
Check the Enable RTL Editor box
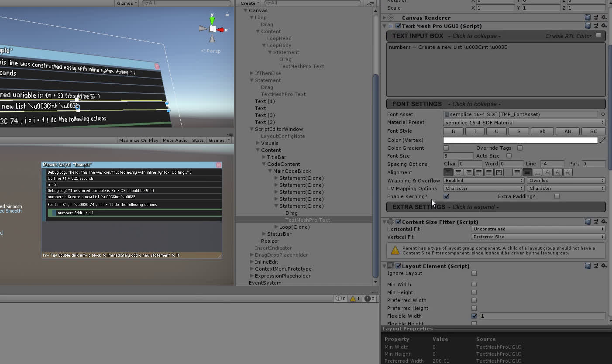pos(598,36)
